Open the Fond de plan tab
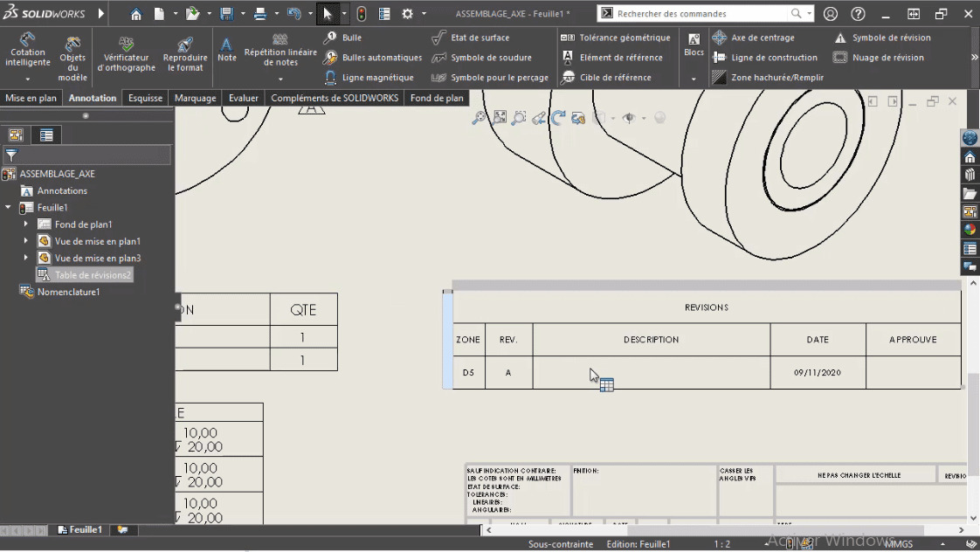 (437, 98)
